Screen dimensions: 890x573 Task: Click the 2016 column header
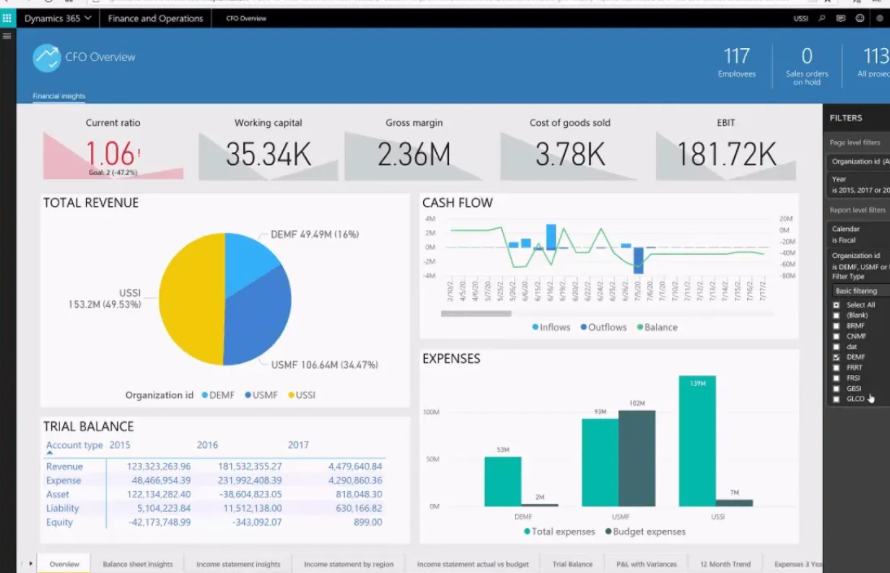click(x=207, y=445)
